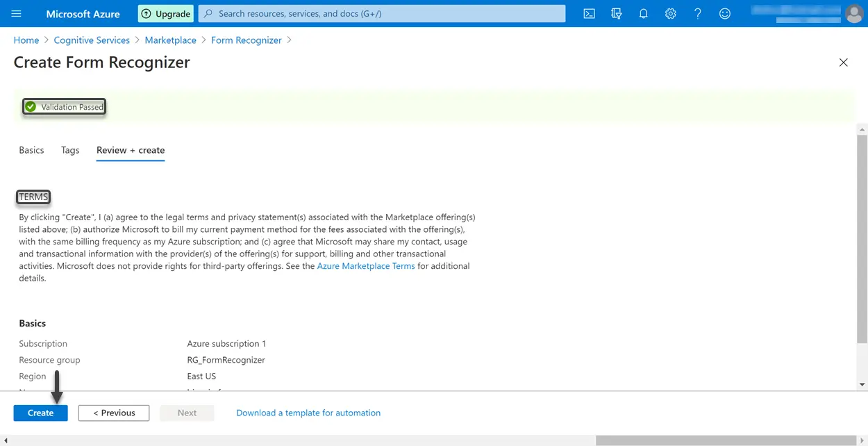Open the Azure Marketplace Terms link

(x=366, y=266)
